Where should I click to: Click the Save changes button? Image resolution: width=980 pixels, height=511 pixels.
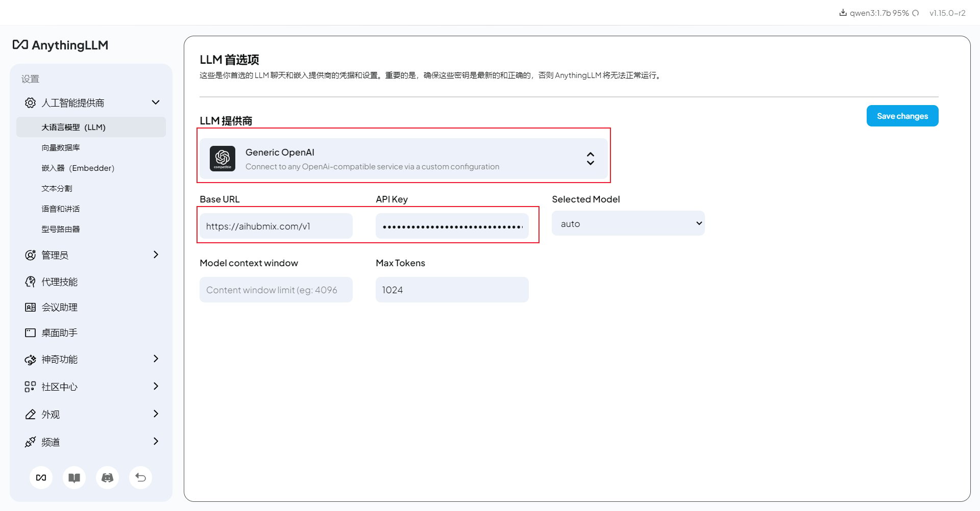click(x=902, y=116)
